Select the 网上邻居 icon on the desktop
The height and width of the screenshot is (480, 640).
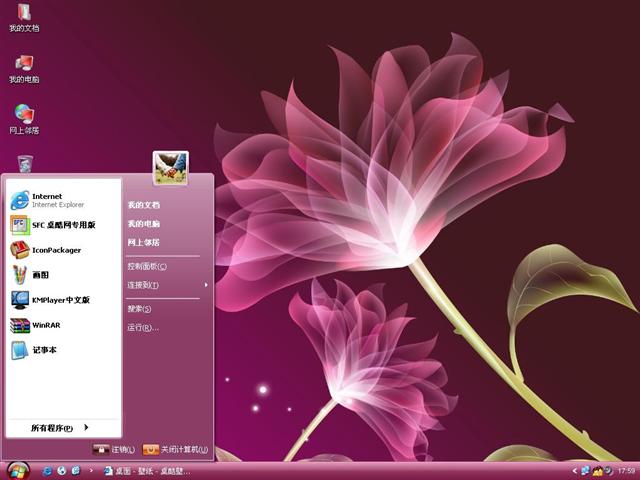pos(24,119)
